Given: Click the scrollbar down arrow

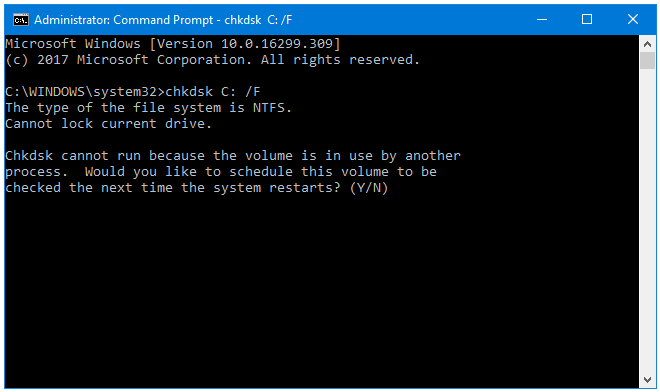Looking at the screenshot, I should (x=647, y=380).
